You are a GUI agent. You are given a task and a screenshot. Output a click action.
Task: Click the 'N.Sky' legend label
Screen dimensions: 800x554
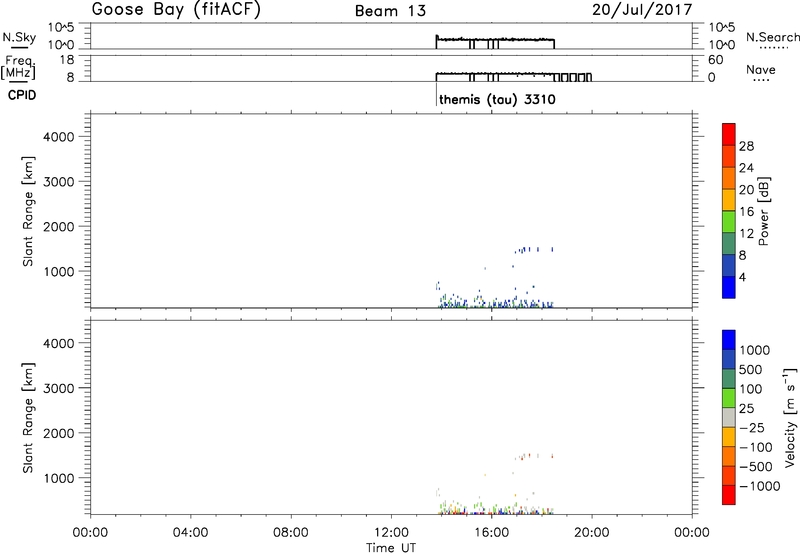point(19,37)
